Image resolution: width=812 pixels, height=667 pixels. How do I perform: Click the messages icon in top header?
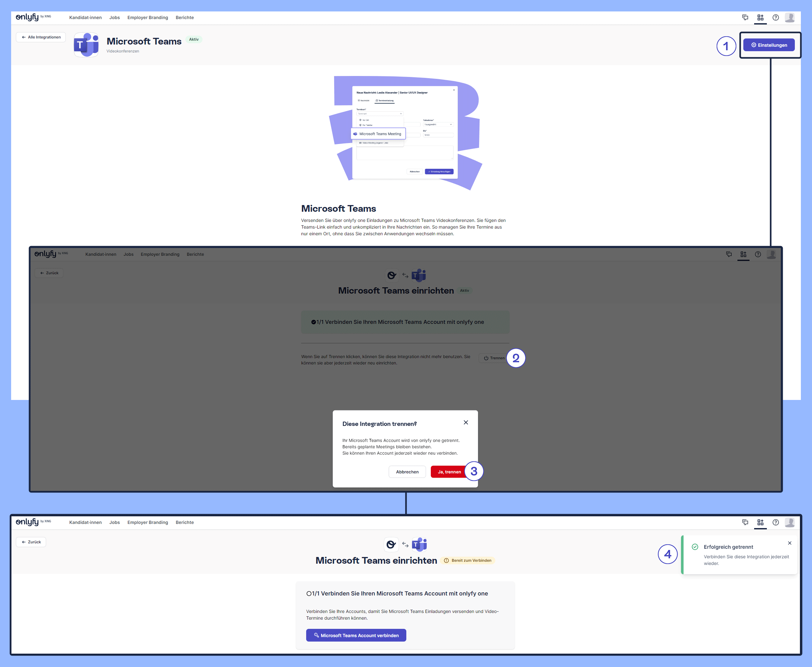[745, 18]
